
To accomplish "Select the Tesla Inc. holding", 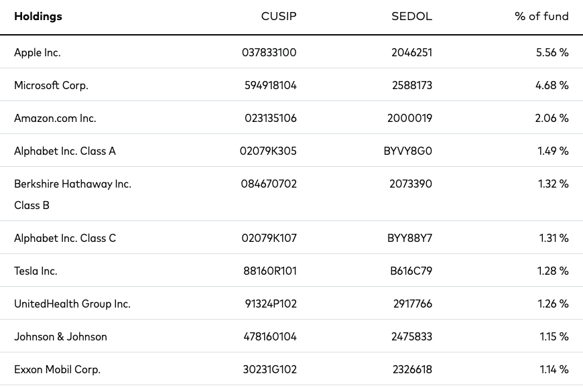I will click(36, 271).
